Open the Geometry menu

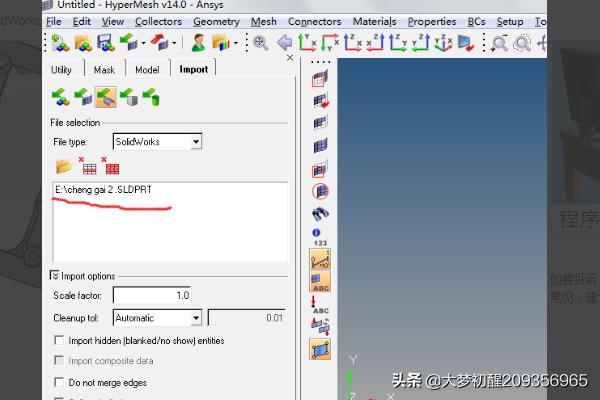[216, 21]
